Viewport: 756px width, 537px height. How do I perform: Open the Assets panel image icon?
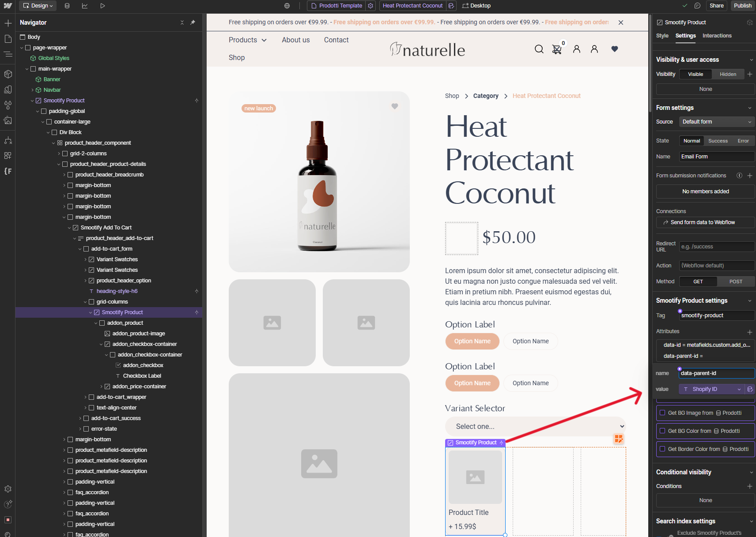pyautogui.click(x=8, y=120)
